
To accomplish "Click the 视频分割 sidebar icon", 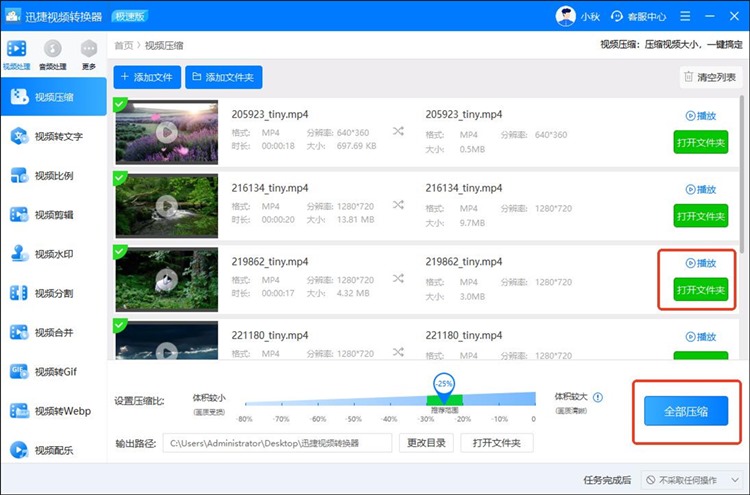I will coord(19,293).
